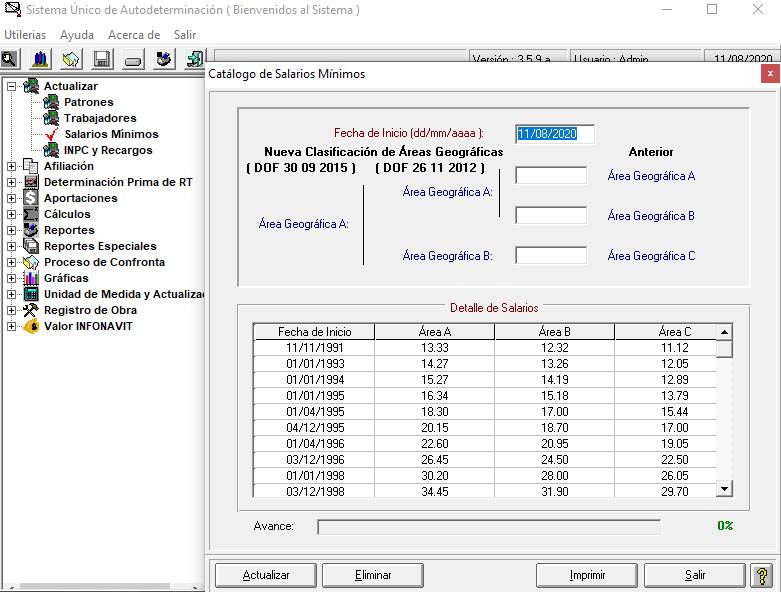This screenshot has height=592, width=781.
Task: Expand the Reportes Especiales tree node
Action: (11, 246)
